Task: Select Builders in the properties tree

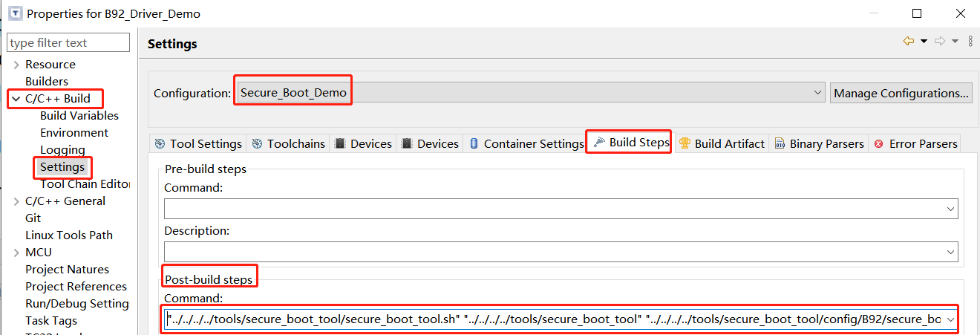Action: 47,82
